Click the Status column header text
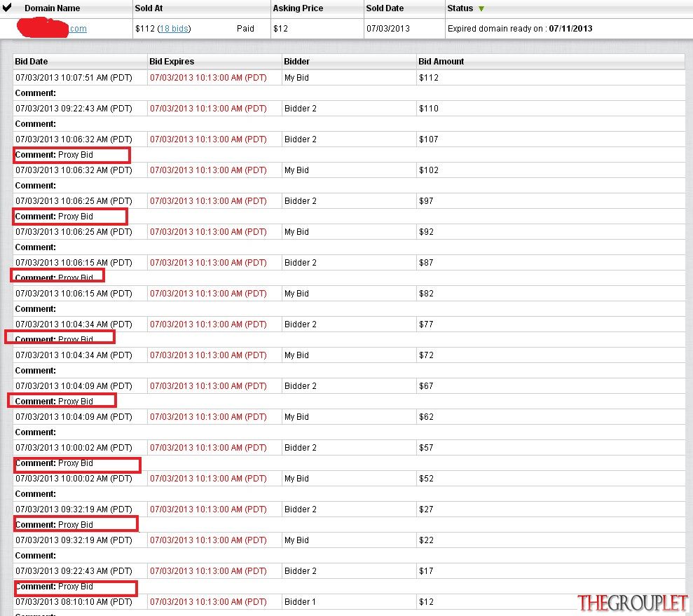Viewport: 693px width, 616px height. 460,8
